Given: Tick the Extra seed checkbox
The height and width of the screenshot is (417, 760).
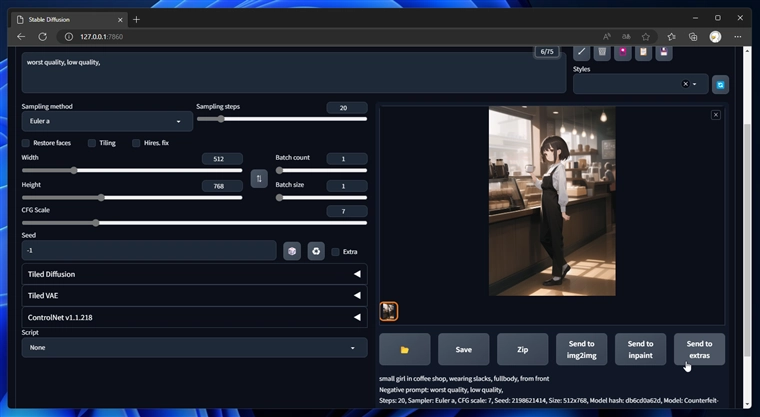Looking at the screenshot, I should coord(335,252).
